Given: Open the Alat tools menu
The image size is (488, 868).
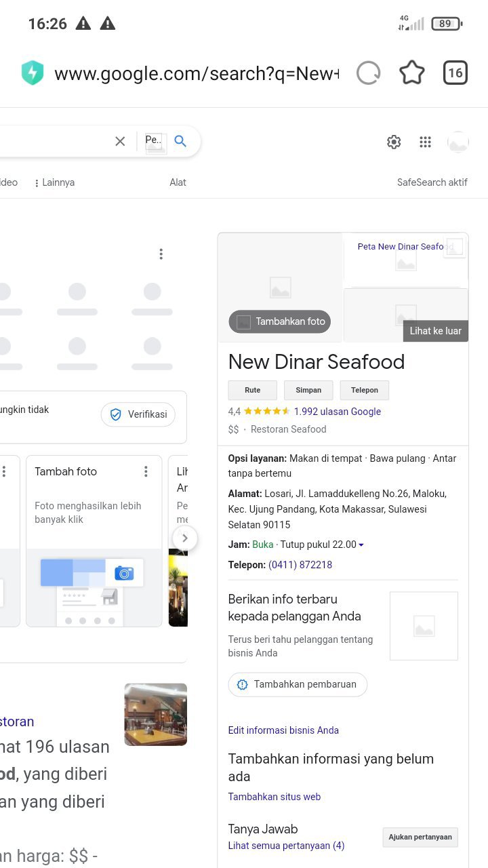Looking at the screenshot, I should pos(178,182).
